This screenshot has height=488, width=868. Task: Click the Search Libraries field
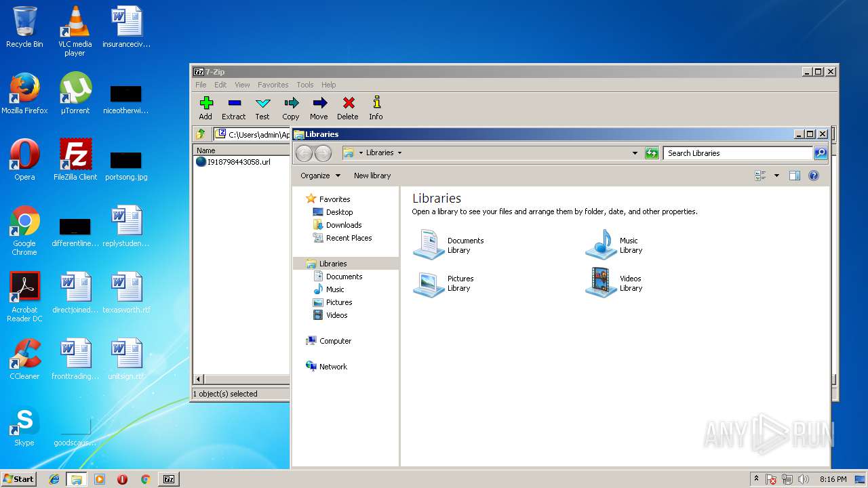click(738, 153)
